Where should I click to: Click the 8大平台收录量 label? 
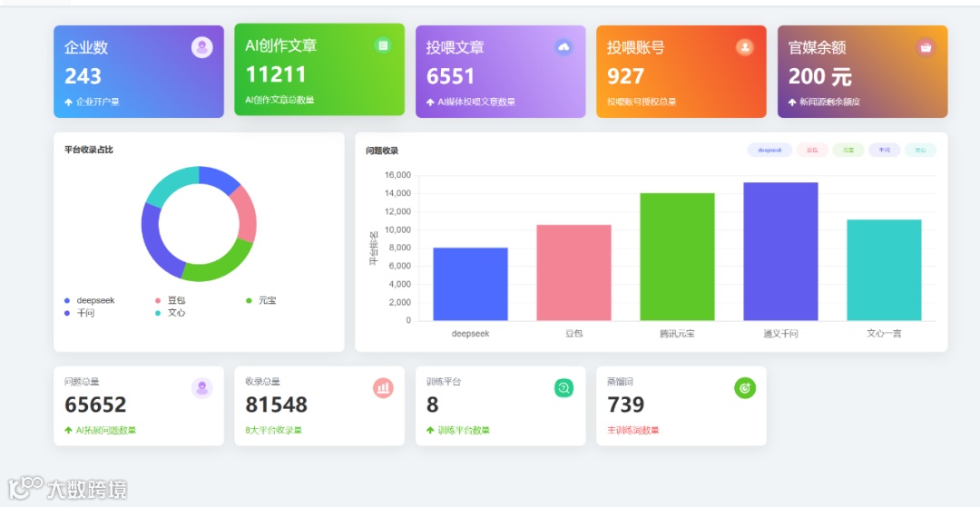pos(273,430)
